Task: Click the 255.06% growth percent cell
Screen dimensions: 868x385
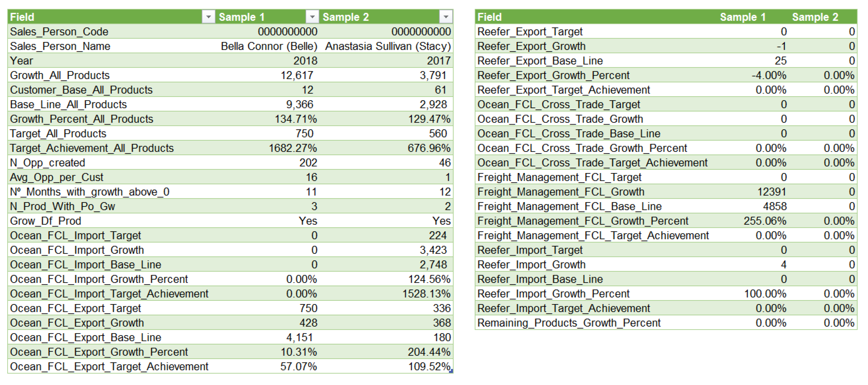Action: [765, 221]
